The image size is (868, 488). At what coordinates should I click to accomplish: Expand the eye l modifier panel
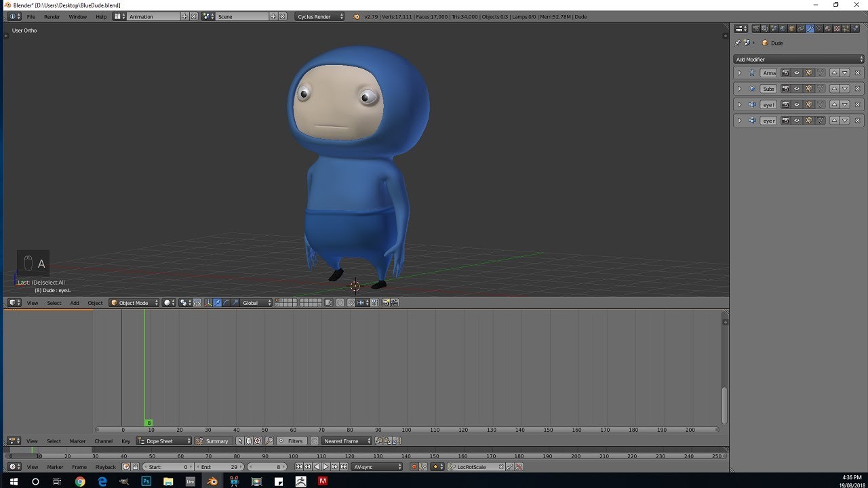tap(740, 104)
